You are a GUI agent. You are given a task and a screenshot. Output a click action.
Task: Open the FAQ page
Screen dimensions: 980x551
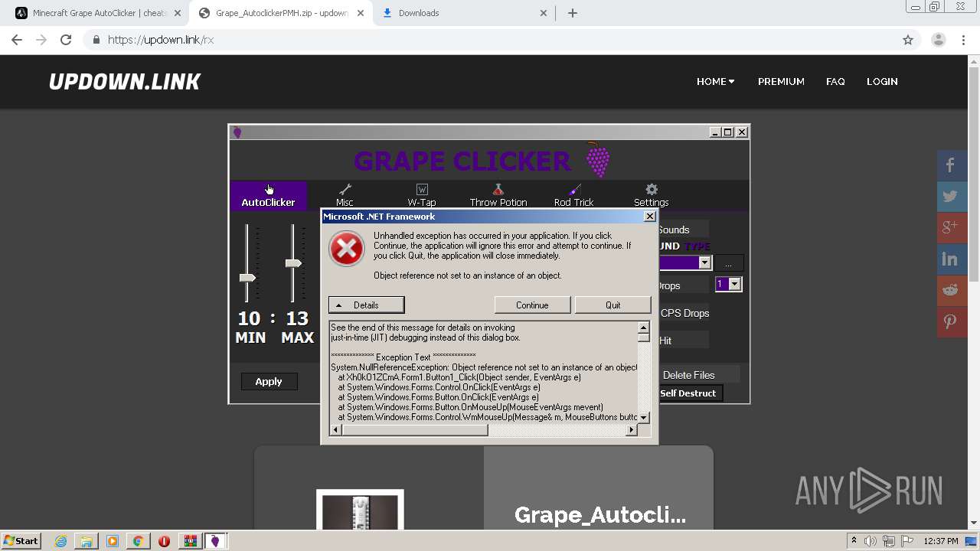[x=835, y=81]
